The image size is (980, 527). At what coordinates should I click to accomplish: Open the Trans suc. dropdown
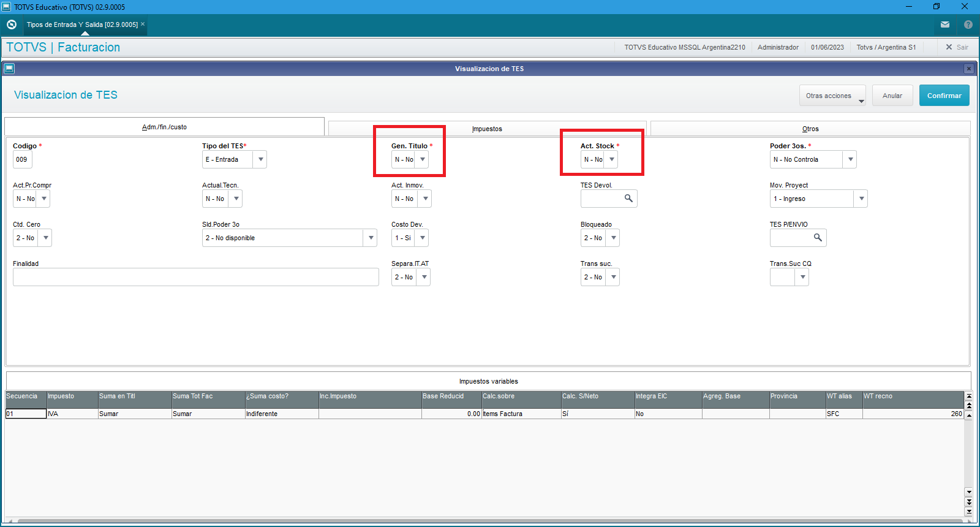point(600,277)
